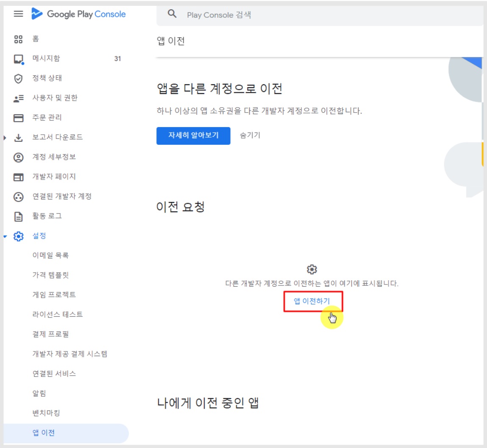Open the hamburger navigation menu
487x448 pixels.
pos(18,14)
